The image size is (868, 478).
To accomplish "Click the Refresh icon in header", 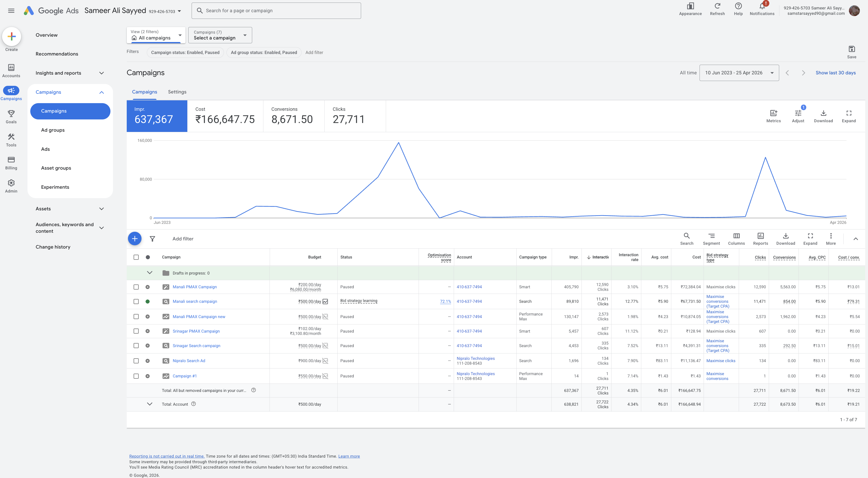I will (717, 6).
